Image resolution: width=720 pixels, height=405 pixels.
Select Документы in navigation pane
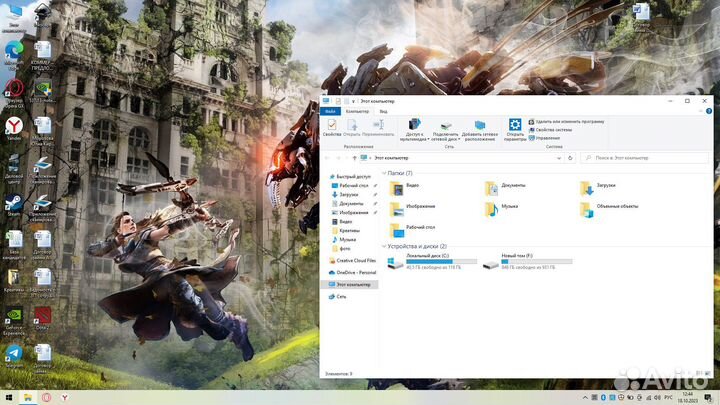351,203
